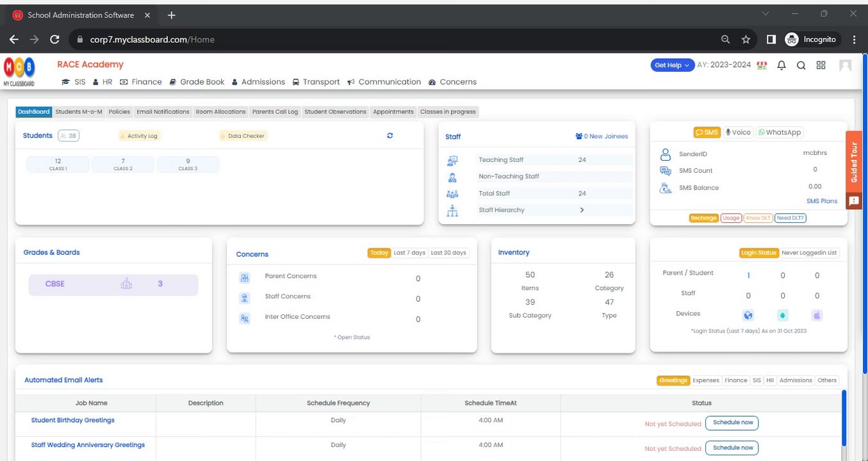Open the apps grid icon in header
Viewport: 868px width, 461px height.
click(821, 65)
